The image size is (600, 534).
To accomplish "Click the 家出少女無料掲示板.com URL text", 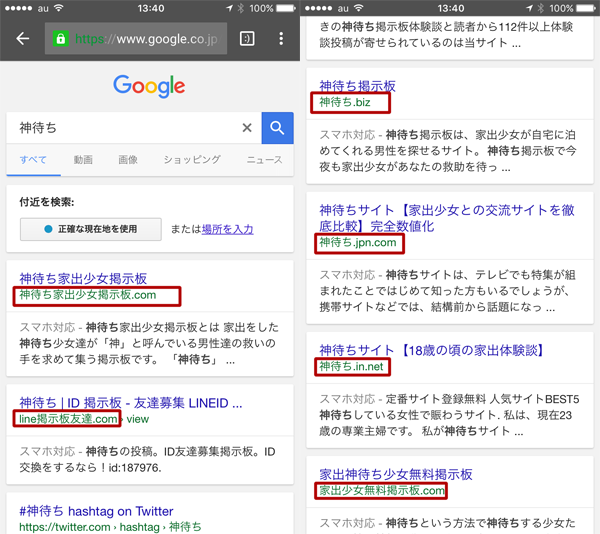I will [x=382, y=490].
